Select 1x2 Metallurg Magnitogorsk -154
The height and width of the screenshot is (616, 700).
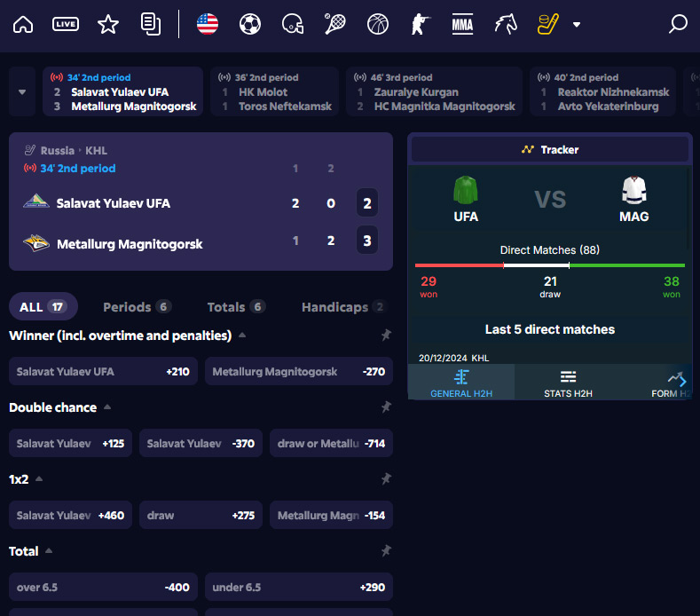tap(331, 515)
